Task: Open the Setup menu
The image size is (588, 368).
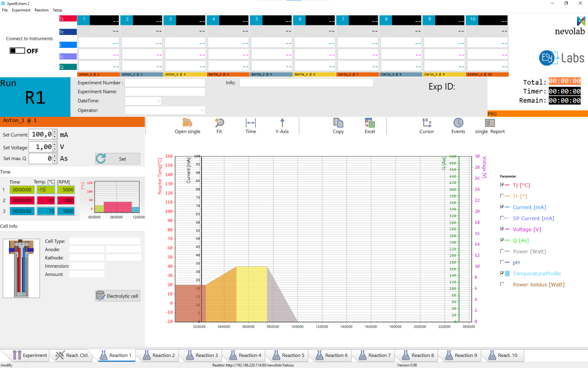Action: (57, 10)
